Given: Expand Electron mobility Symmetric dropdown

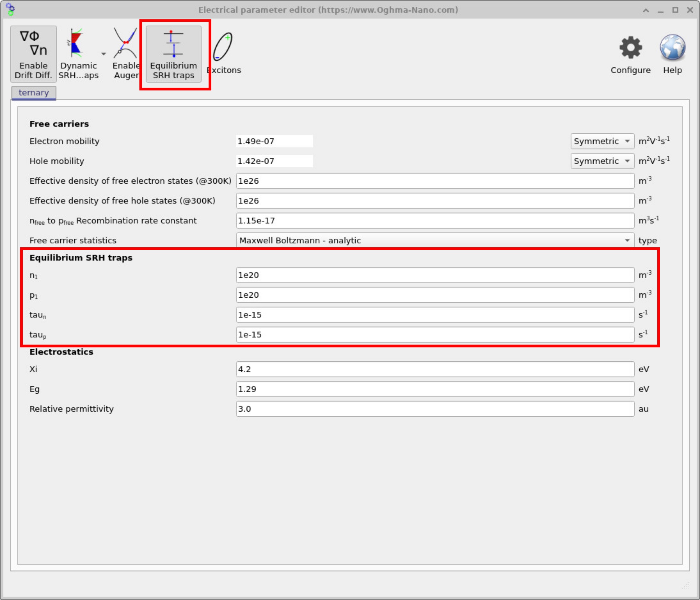Looking at the screenshot, I should 602,141.
